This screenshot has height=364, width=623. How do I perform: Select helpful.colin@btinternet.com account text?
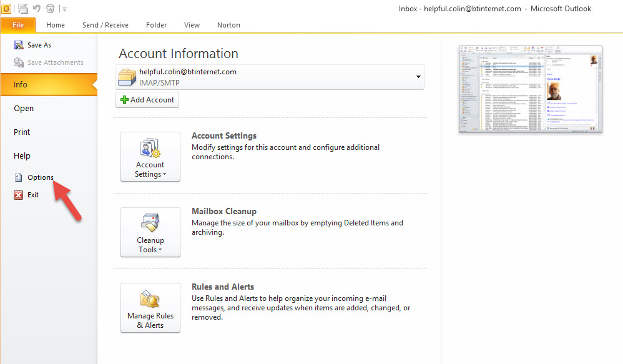(x=187, y=72)
